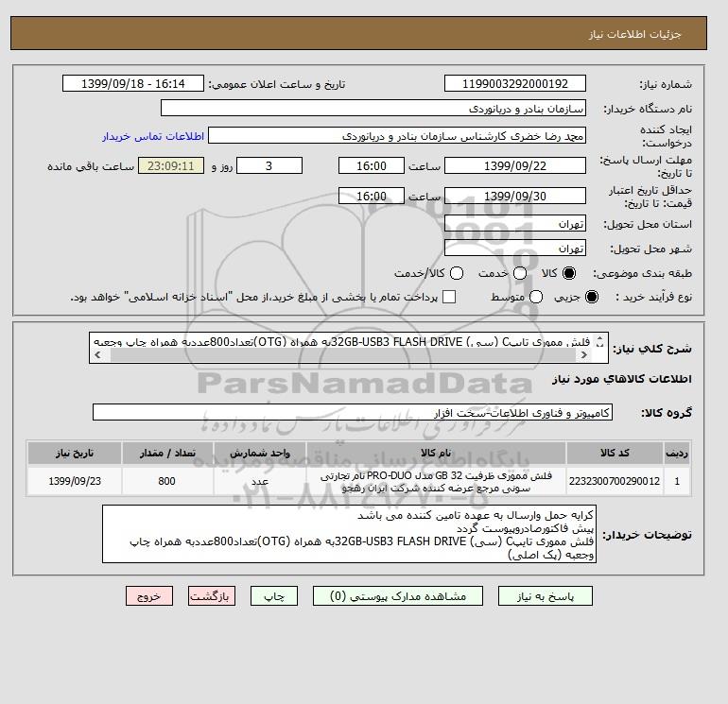Click the چاپ print button
Viewport: 728px width, 704px height.
point(274,596)
